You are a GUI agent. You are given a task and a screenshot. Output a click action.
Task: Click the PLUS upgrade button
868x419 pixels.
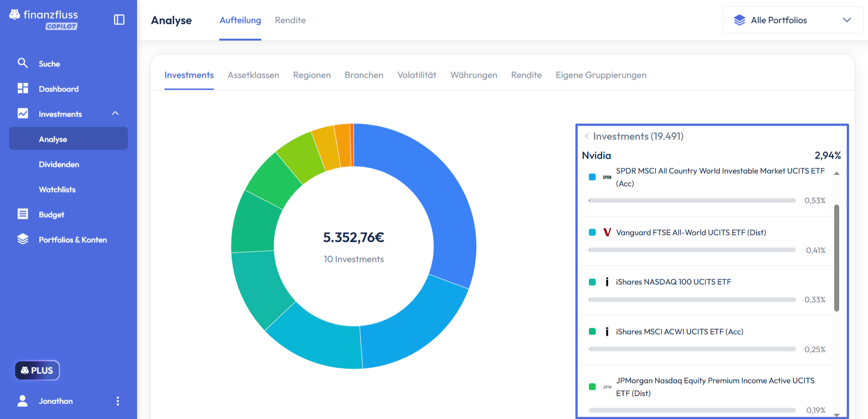[x=37, y=370]
